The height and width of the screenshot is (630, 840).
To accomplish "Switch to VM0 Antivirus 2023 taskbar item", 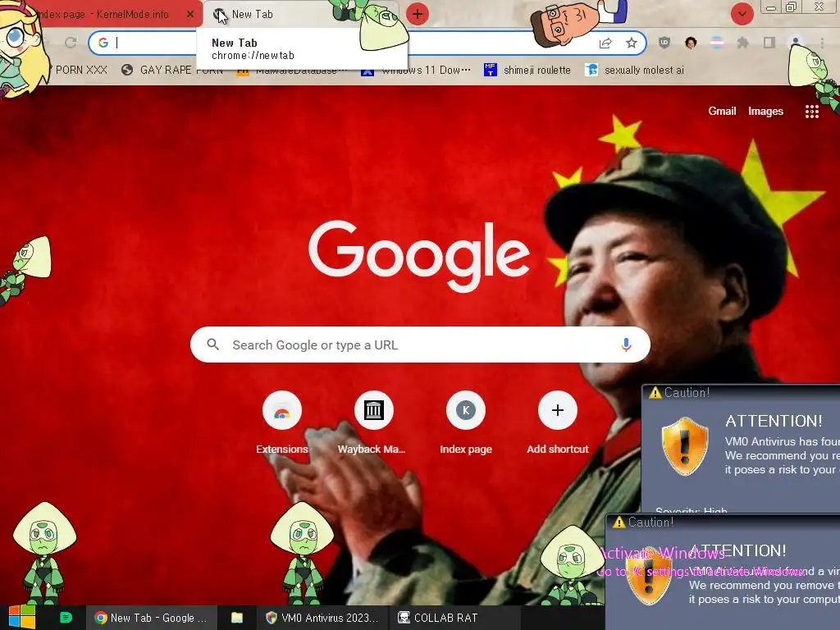I will pos(322,618).
